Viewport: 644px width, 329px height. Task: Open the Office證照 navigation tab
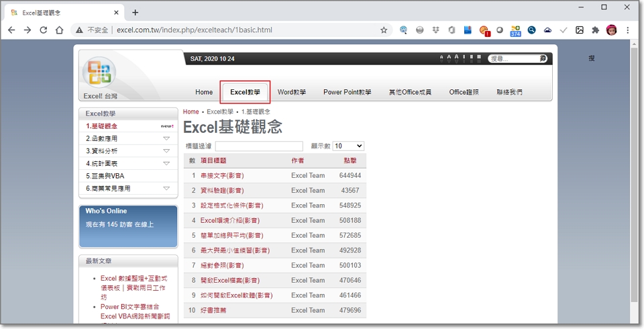coord(464,92)
